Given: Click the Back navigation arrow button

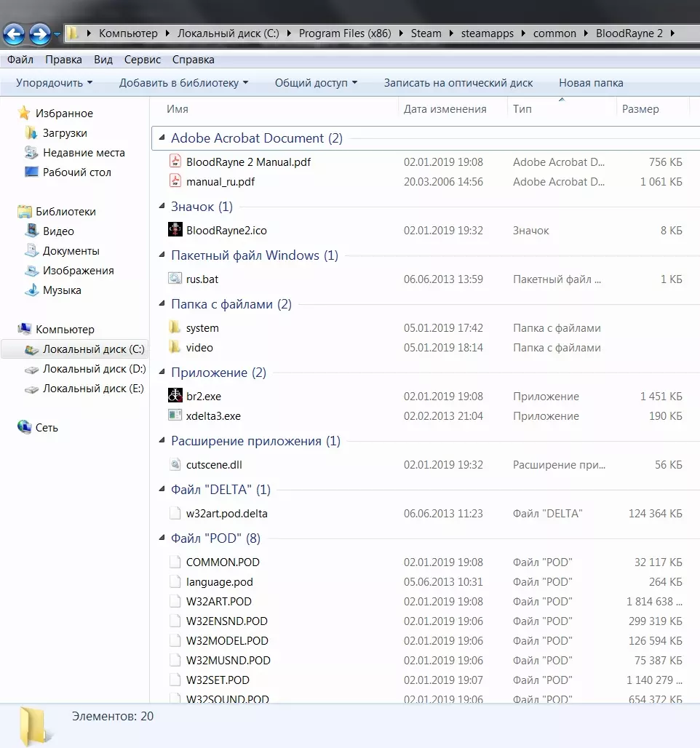Looking at the screenshot, I should click(15, 33).
